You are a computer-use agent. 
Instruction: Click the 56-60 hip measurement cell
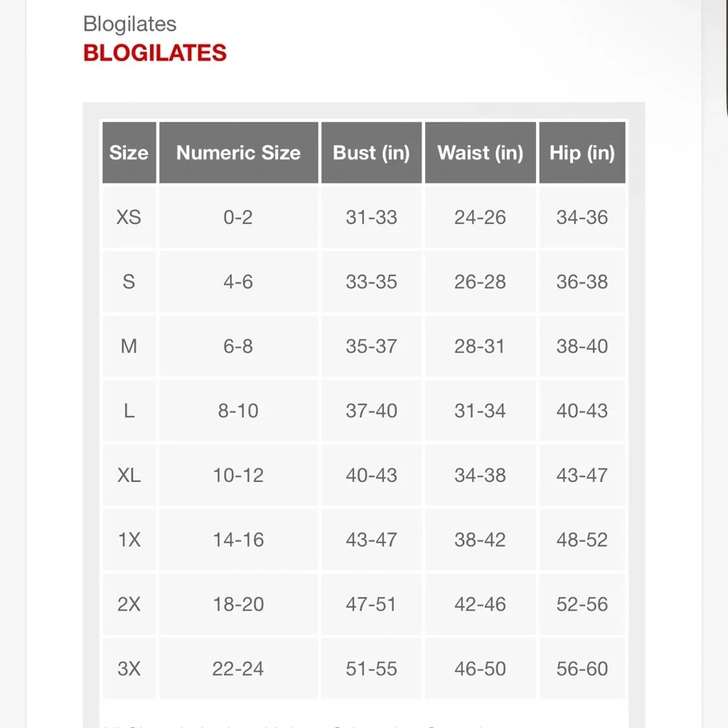pyautogui.click(x=582, y=668)
